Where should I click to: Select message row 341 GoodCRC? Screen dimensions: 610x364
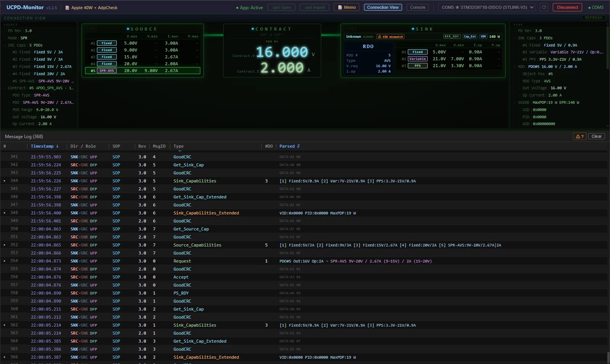click(x=304, y=157)
